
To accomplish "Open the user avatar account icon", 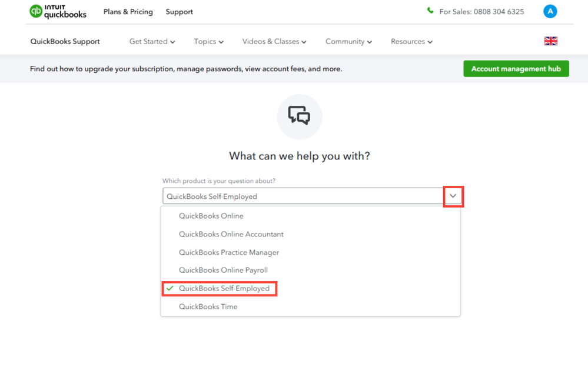I will 550,11.
